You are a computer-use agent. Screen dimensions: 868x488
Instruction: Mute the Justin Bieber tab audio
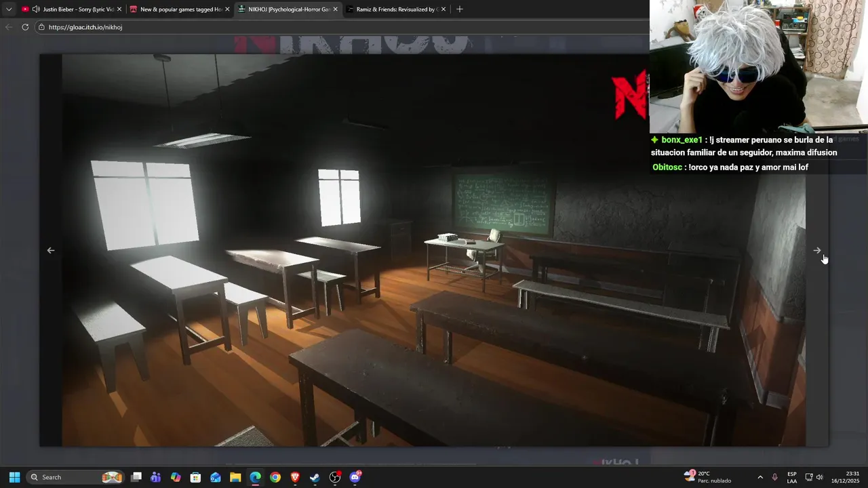click(x=36, y=9)
